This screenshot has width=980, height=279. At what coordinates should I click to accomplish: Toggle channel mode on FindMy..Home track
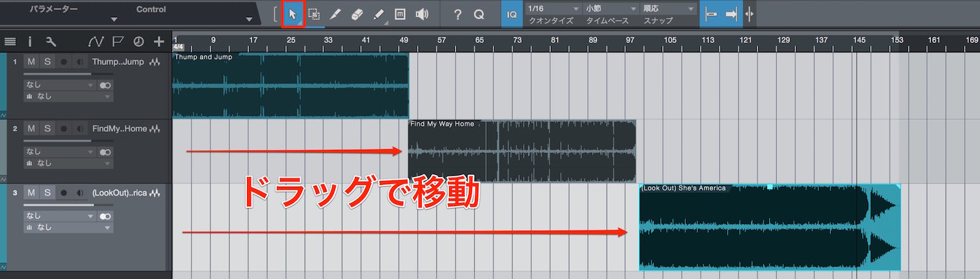click(x=105, y=152)
